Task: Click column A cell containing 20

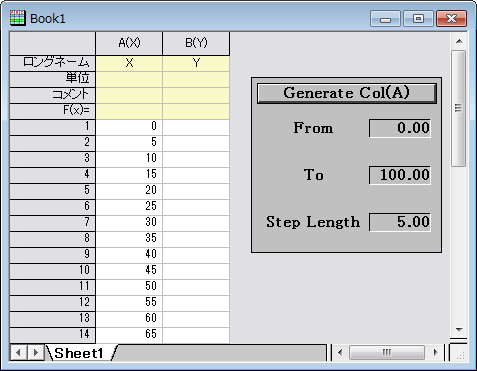Action: [129, 191]
